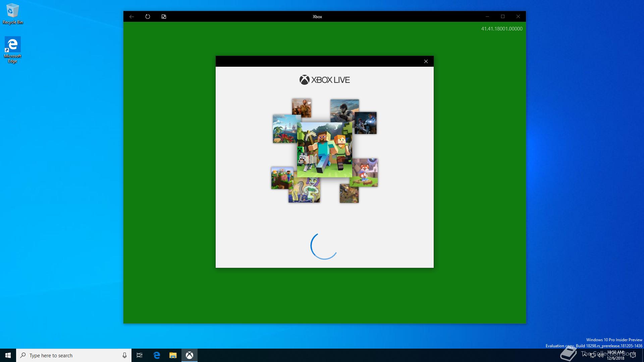Click the loading spinner in the dialog
Image resolution: width=644 pixels, height=362 pixels.
[x=324, y=246]
